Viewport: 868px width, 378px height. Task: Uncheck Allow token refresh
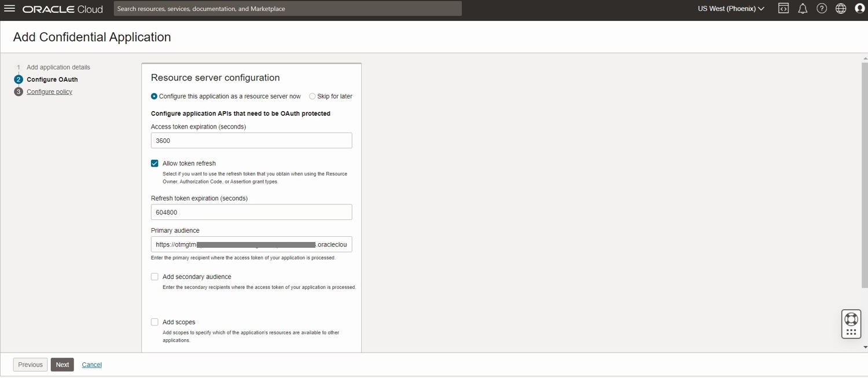coord(155,163)
